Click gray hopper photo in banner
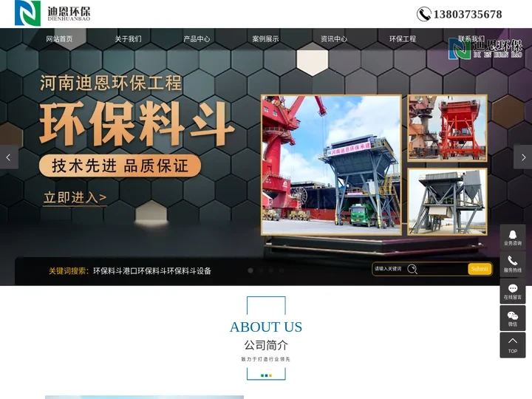Image resolution: width=532 pixels, height=399 pixels. [x=448, y=202]
